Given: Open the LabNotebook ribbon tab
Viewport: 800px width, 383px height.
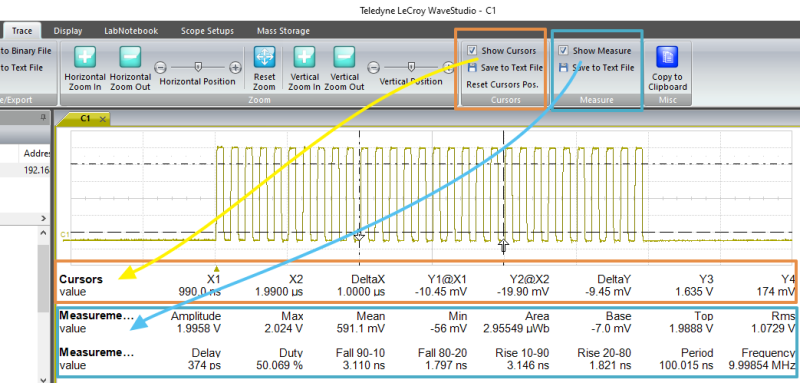Looking at the screenshot, I should point(131,31).
